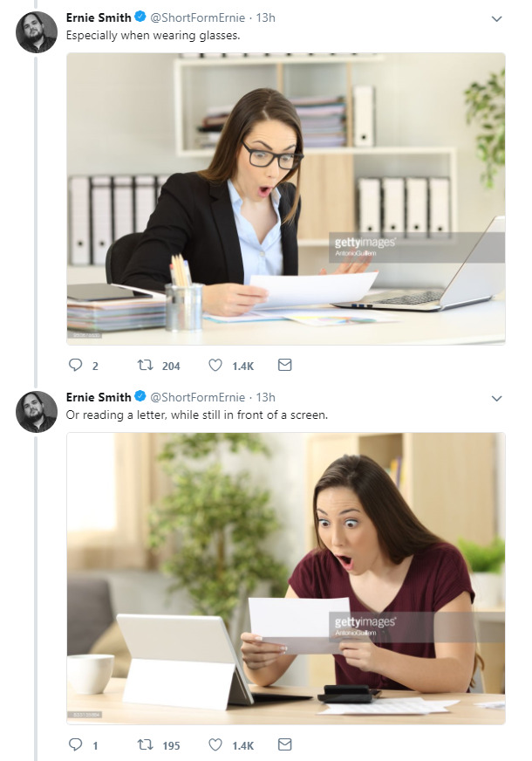Click the verified badge in second tweet
Image resolution: width=532 pixels, height=761 pixels.
coord(141,397)
